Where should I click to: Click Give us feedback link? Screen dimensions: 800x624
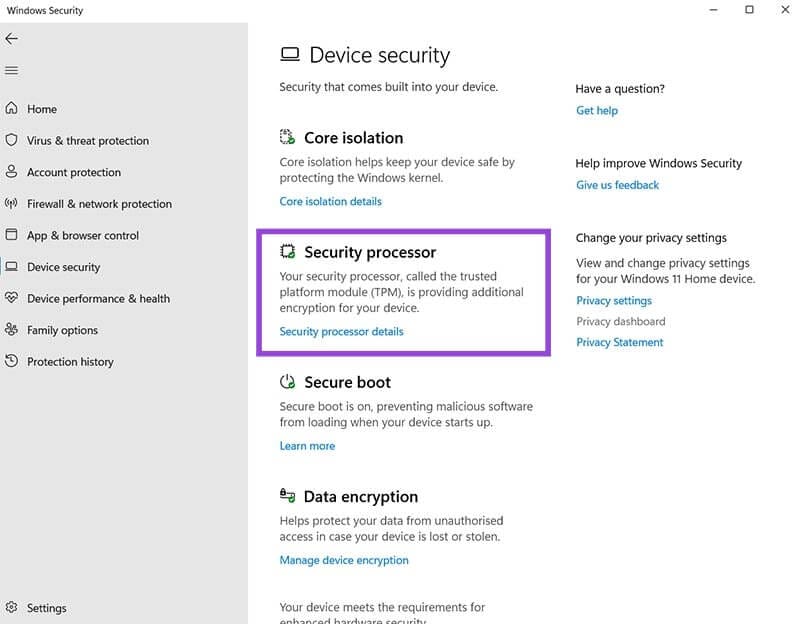pyautogui.click(x=617, y=185)
